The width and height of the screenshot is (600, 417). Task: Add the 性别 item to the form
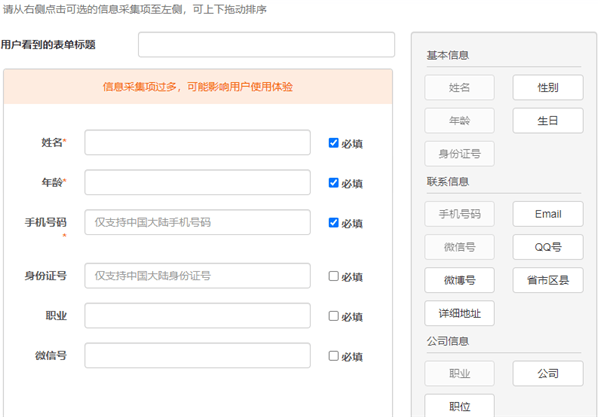(x=548, y=88)
